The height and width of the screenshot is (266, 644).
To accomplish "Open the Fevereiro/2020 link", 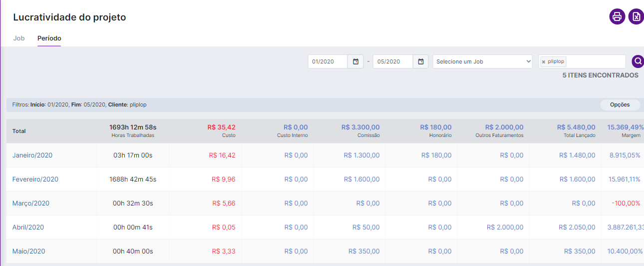I will tap(35, 179).
